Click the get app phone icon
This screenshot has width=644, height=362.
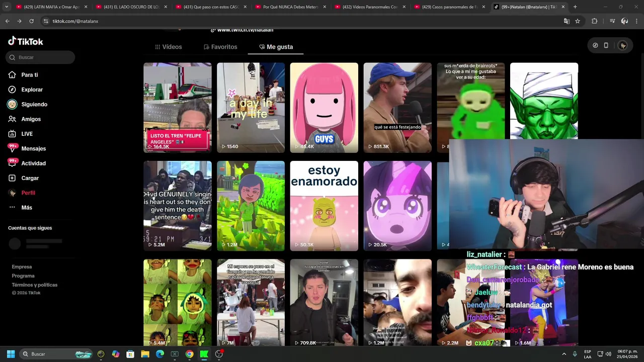point(606,45)
